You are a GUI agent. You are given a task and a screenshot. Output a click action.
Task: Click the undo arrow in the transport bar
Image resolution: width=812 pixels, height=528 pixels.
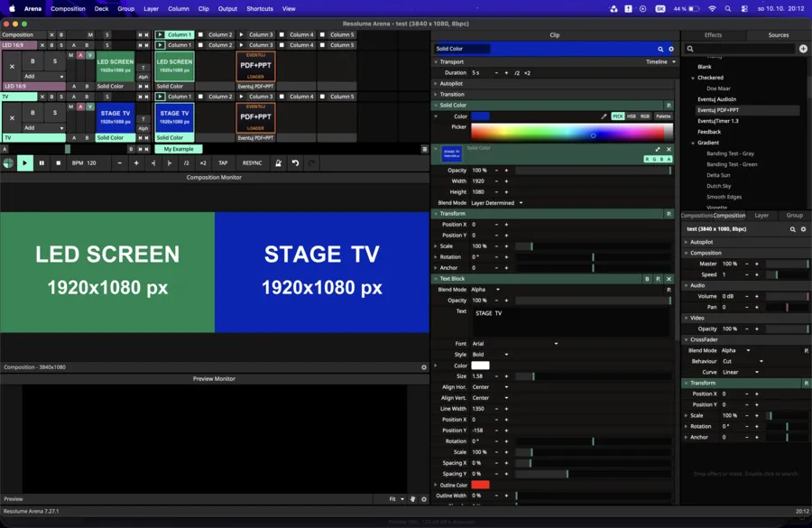[x=295, y=163]
